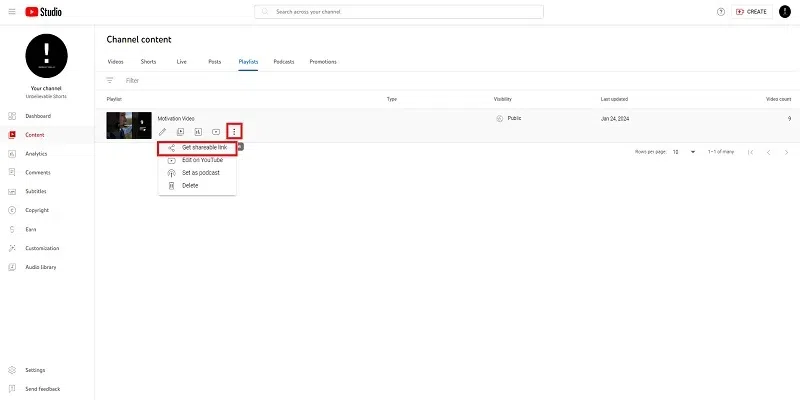This screenshot has width=800, height=400.
Task: Switch to the Live tab
Action: pyautogui.click(x=182, y=62)
